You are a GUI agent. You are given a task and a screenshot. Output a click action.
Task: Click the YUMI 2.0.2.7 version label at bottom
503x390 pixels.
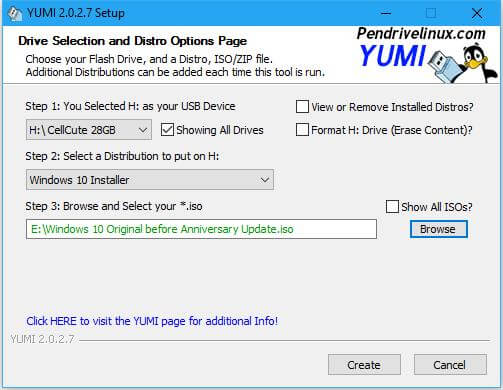click(42, 339)
